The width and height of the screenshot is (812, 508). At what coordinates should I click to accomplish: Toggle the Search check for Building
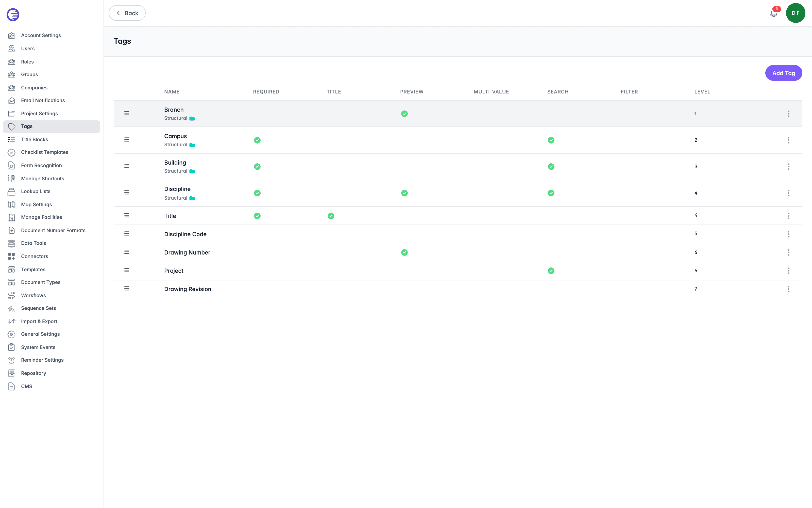pyautogui.click(x=551, y=167)
